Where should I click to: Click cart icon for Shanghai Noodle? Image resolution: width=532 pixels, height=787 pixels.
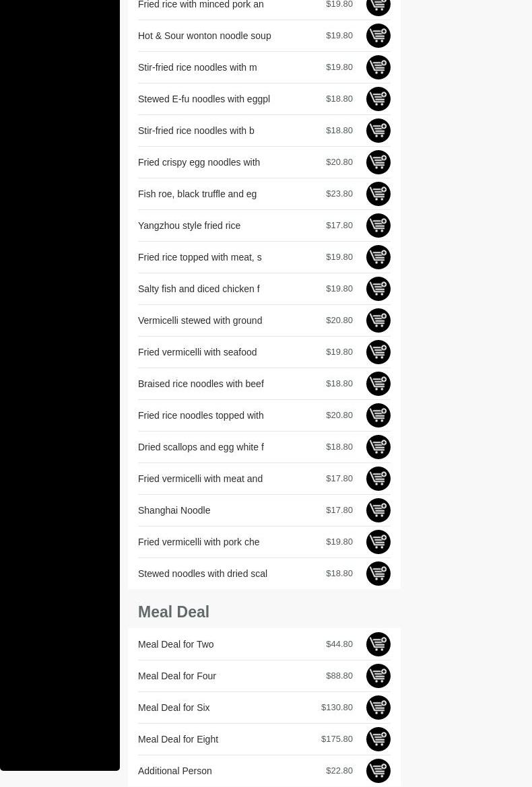click(378, 510)
